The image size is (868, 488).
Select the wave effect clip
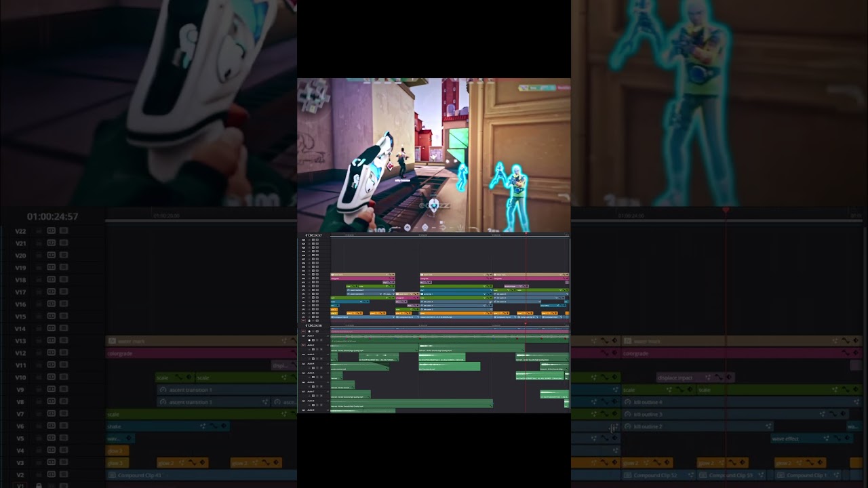(810, 439)
